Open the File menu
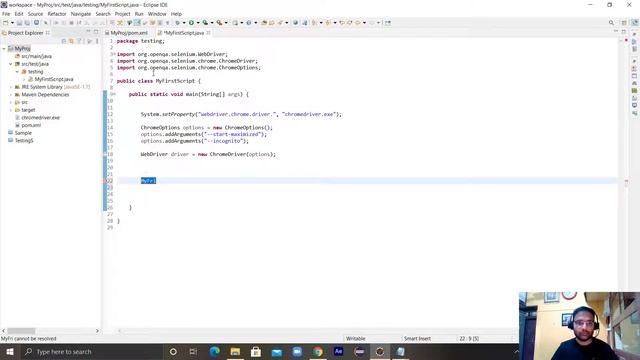 pos(6,14)
